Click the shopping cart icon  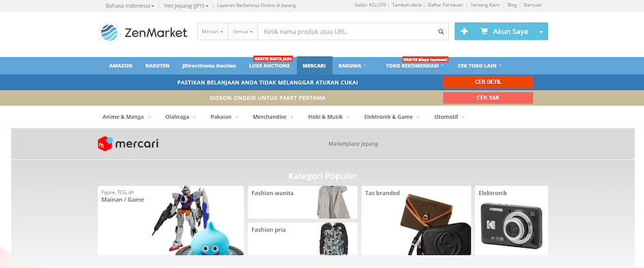coord(485,31)
